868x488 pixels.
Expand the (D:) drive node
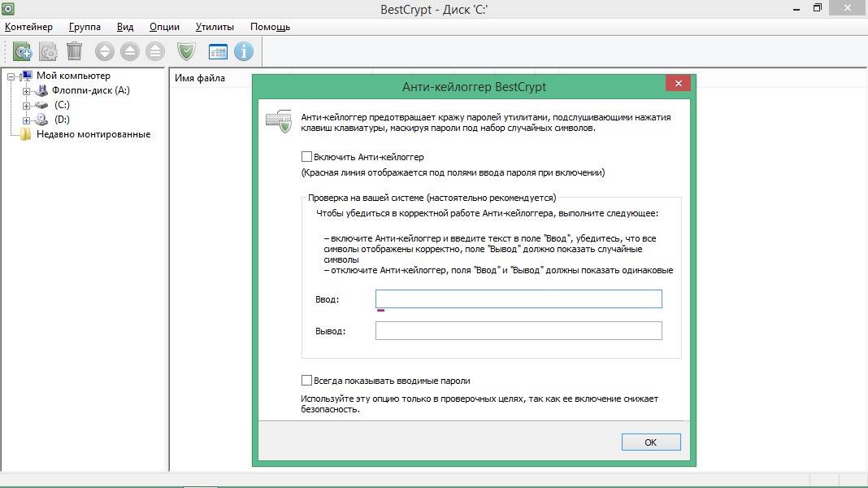click(x=26, y=120)
